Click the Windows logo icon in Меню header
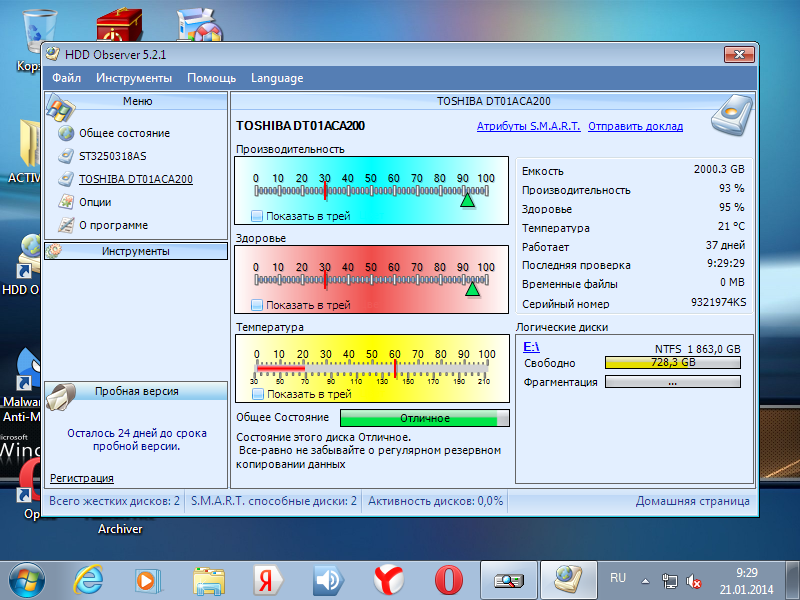This screenshot has height=600, width=800. click(60, 107)
